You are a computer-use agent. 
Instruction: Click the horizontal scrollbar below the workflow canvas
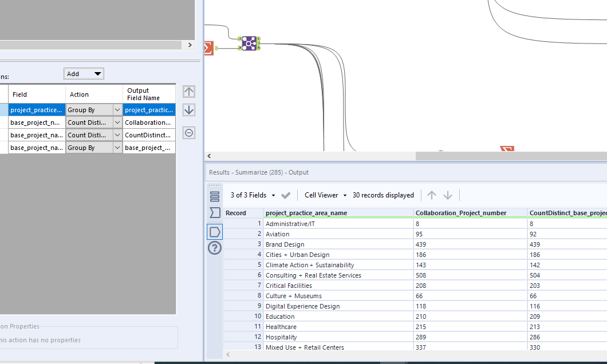[312, 156]
